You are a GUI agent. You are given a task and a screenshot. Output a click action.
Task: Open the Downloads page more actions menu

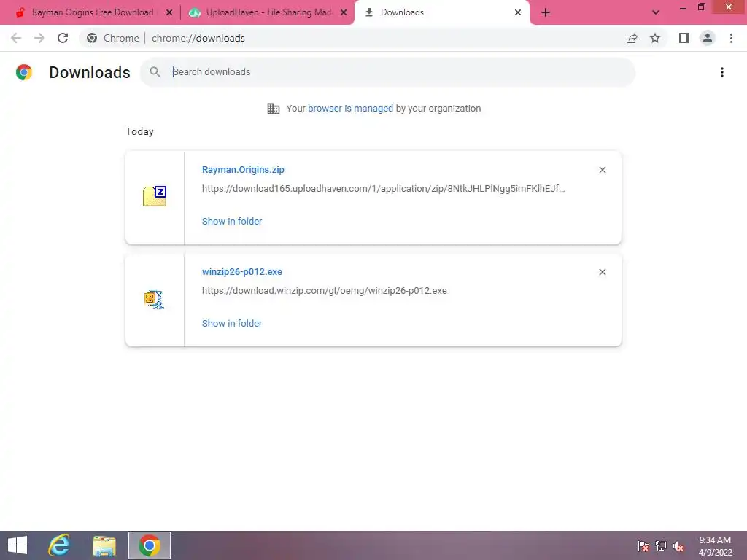pos(722,72)
